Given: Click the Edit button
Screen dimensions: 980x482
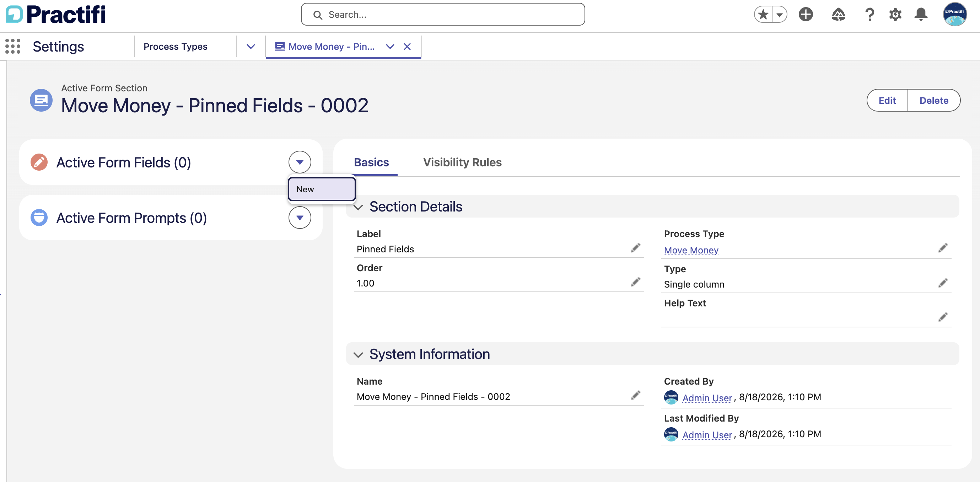Looking at the screenshot, I should (887, 101).
